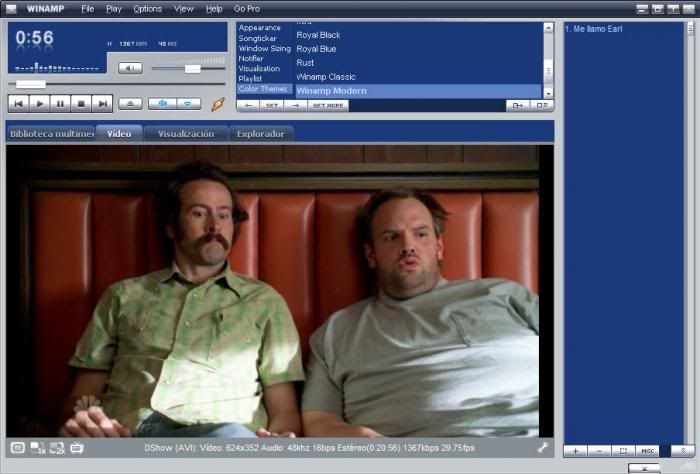The image size is (700, 474).
Task: Toggle repeat mode
Action: coord(188,104)
